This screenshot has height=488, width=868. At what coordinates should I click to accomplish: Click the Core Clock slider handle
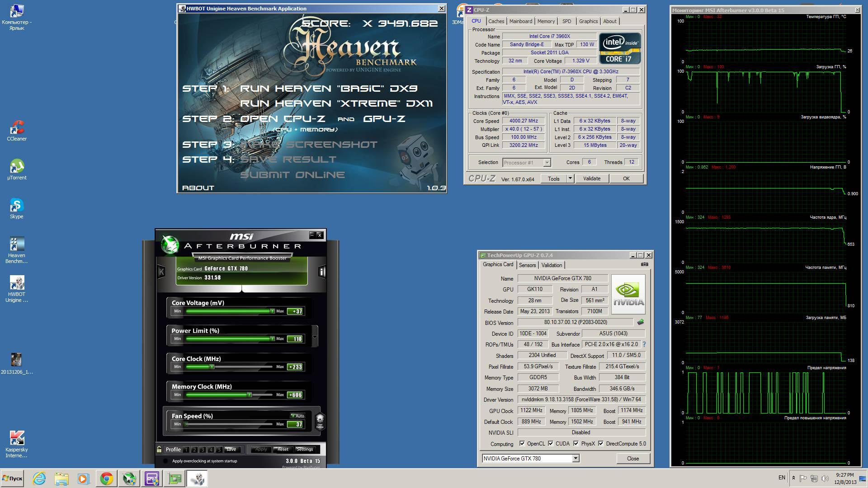point(212,367)
